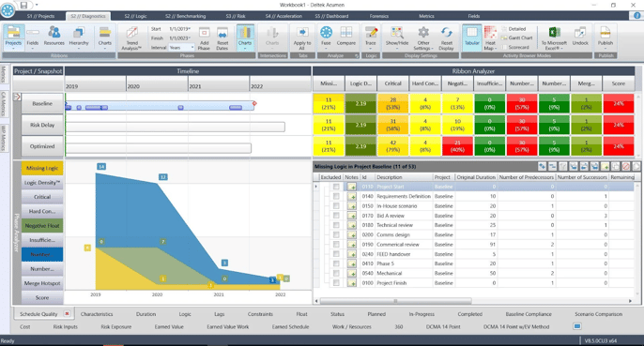Click the Risk Delay snapshot button
Image resolution: width=644 pixels, height=346 pixels.
[42, 125]
